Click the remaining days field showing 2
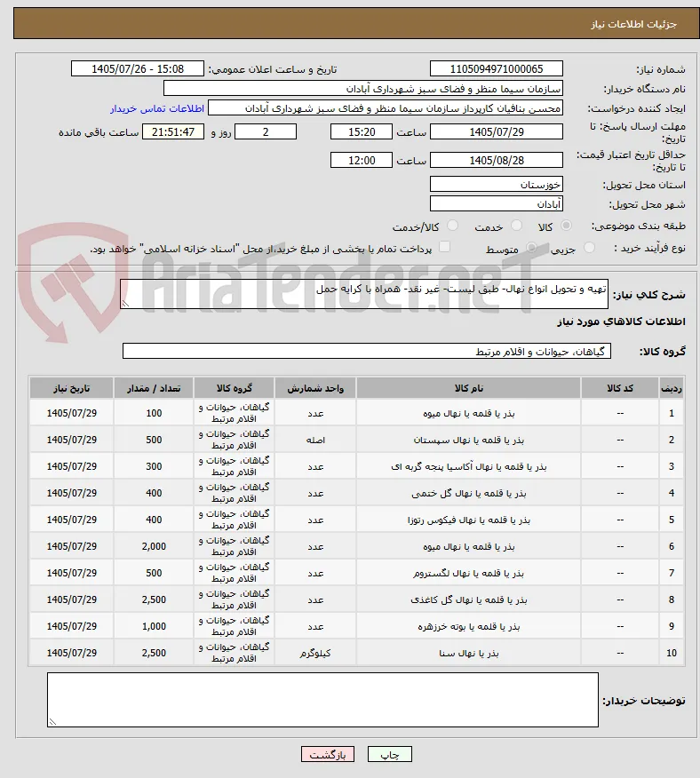Image resolution: width=700 pixels, height=778 pixels. click(266, 131)
